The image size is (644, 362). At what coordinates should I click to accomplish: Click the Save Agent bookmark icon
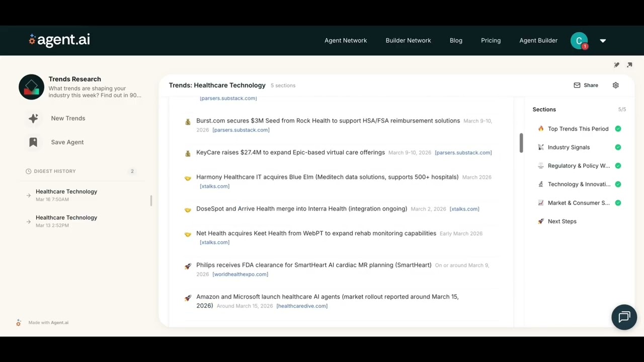click(x=33, y=142)
